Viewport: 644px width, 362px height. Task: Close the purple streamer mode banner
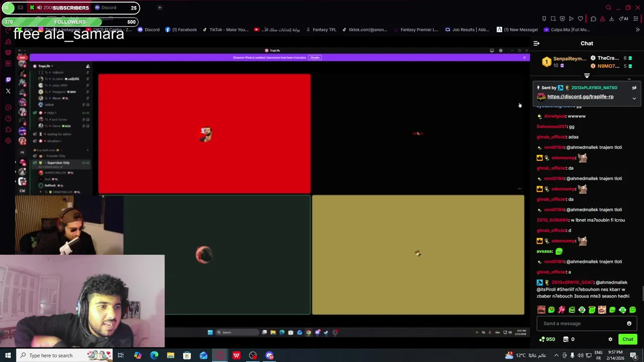(x=524, y=57)
